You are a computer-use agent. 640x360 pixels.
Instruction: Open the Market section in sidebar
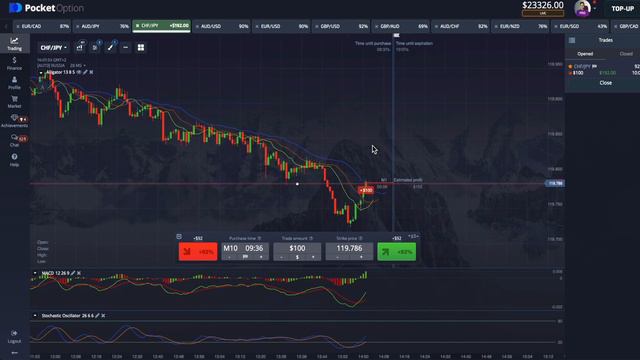tap(14, 102)
